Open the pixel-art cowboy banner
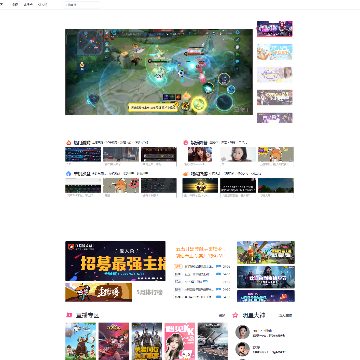 click(x=98, y=292)
